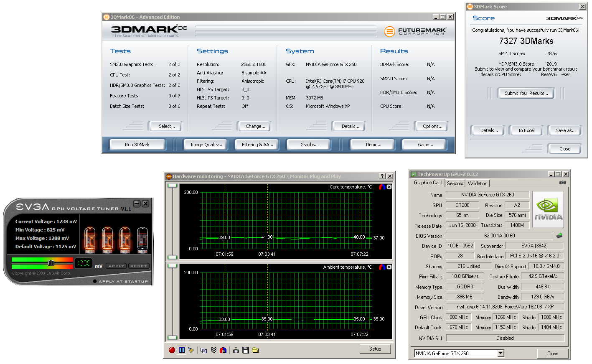Click the Futuremark logo in the 3DMark06 header
This screenshot has height=364, width=592.
(415, 31)
